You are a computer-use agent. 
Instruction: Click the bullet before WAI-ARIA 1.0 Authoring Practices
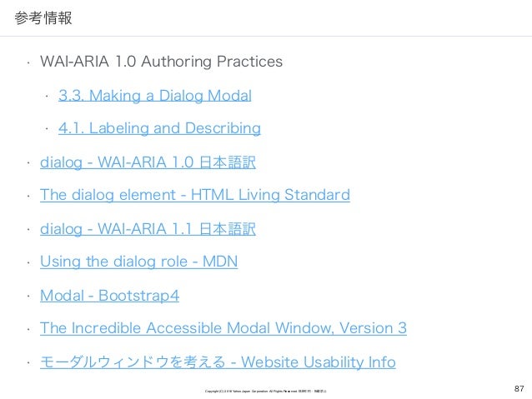[x=29, y=62]
